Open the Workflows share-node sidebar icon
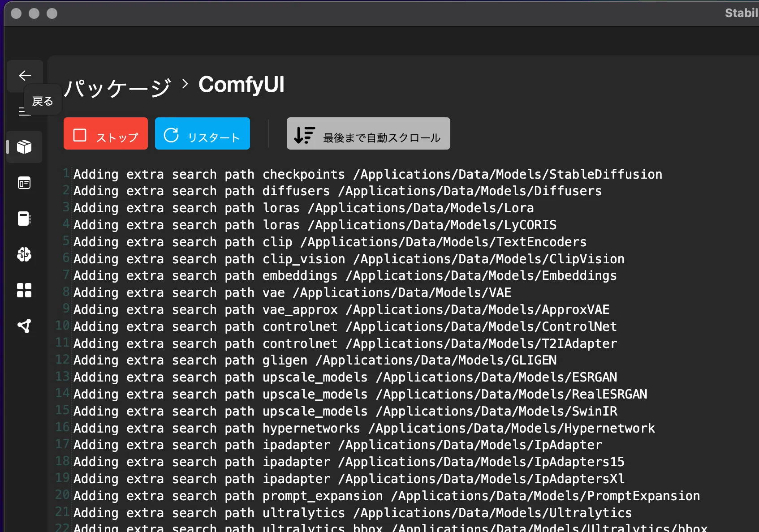Screen dimensions: 759x532 click(x=24, y=326)
